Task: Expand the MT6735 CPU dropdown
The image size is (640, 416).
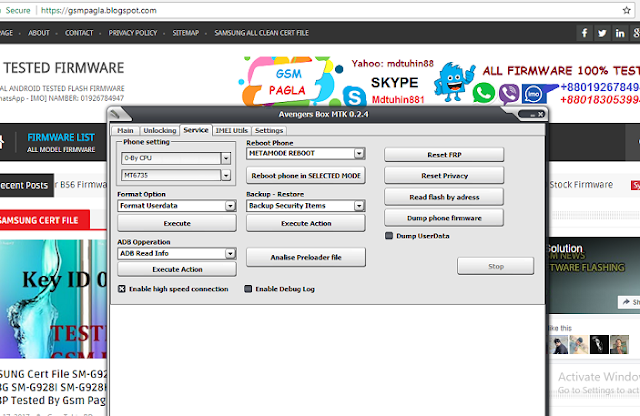Action: 226,176
